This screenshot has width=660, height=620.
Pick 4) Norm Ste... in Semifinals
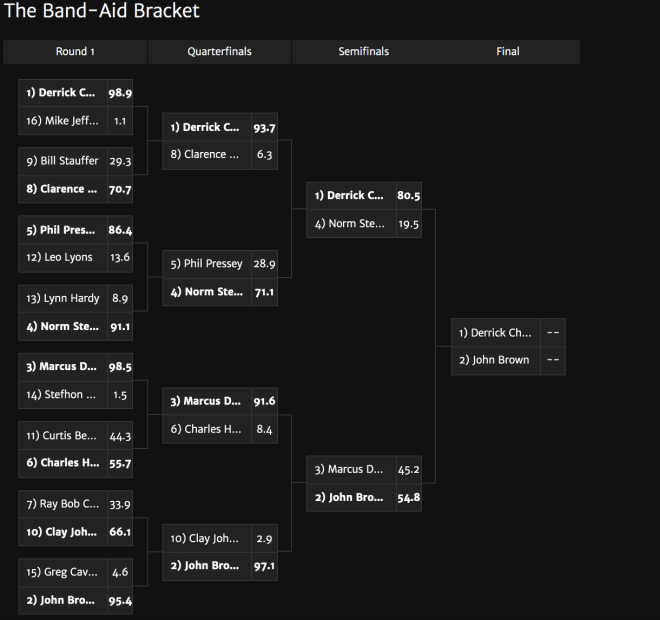click(x=364, y=224)
